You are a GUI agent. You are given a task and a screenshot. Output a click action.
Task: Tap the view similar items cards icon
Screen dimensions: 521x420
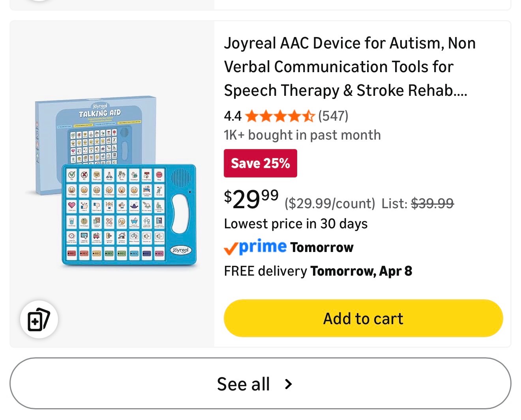[x=39, y=319]
